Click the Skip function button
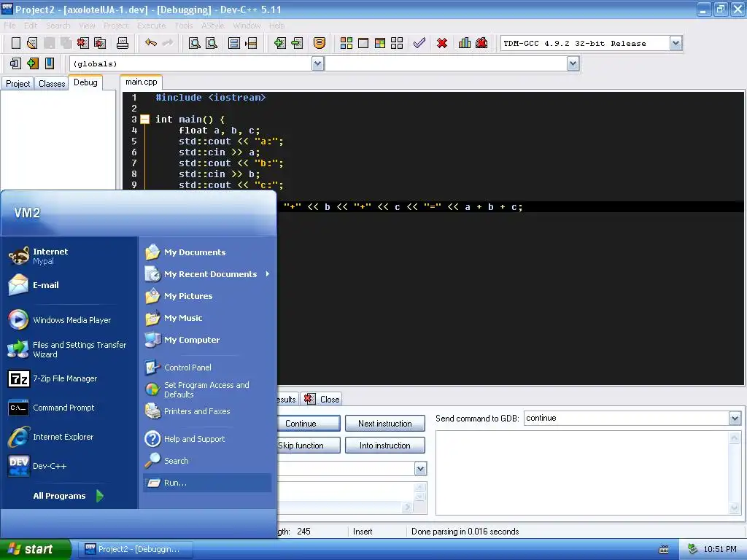 (309, 446)
